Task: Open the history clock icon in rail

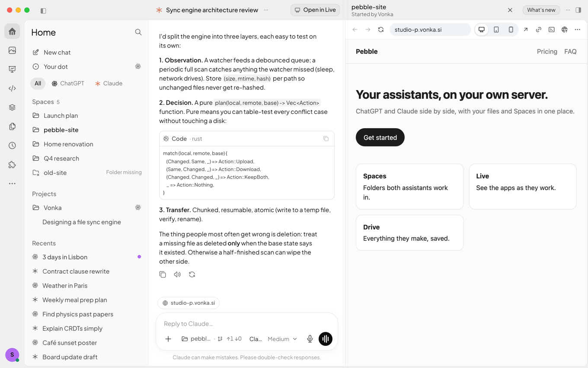Action: pyautogui.click(x=12, y=145)
